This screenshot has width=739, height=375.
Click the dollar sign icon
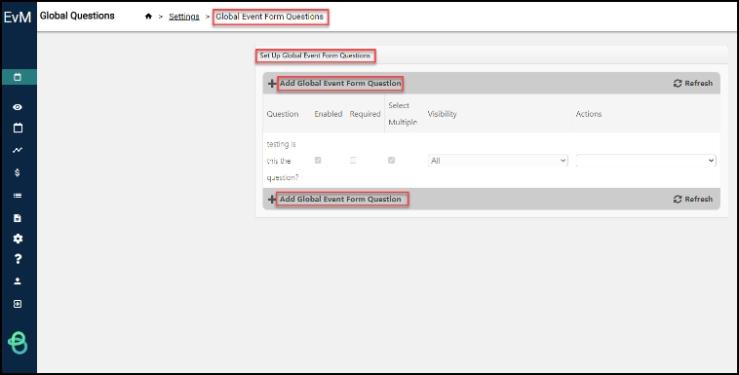(x=17, y=172)
